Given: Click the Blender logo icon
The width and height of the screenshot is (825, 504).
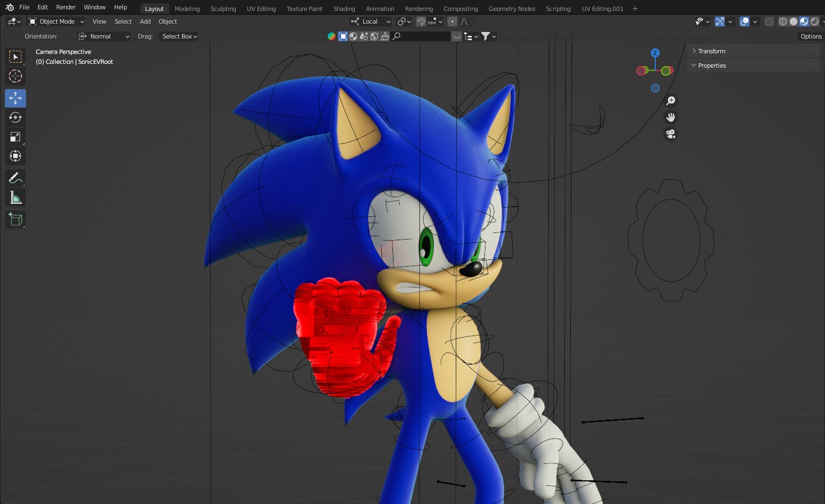Looking at the screenshot, I should [x=9, y=7].
